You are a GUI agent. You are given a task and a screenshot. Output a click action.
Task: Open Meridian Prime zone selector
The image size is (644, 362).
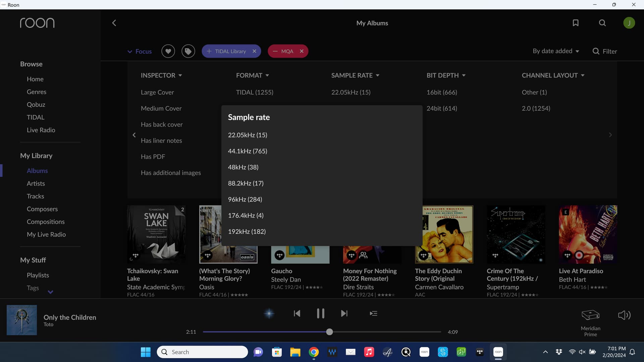[x=590, y=323]
